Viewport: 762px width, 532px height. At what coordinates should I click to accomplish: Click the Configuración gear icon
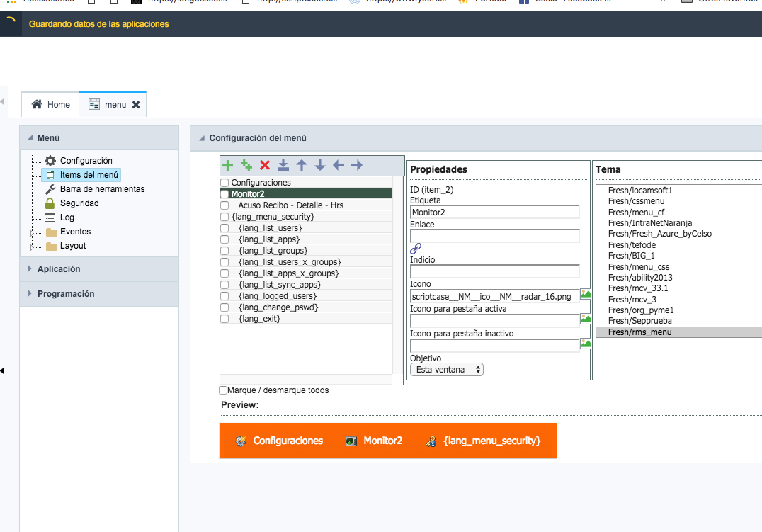(50, 161)
